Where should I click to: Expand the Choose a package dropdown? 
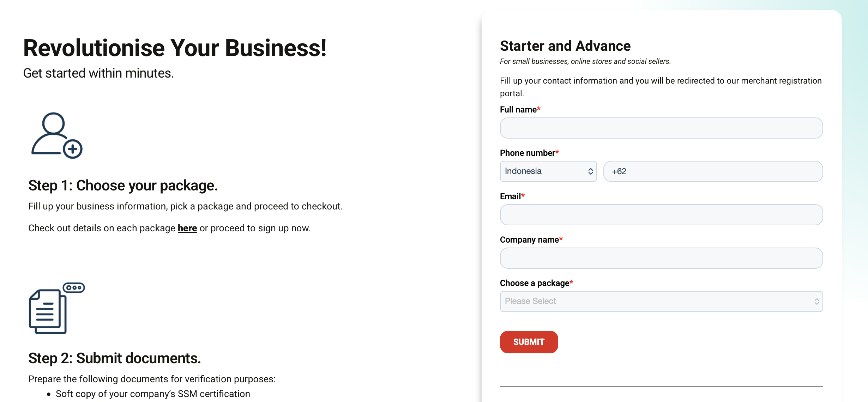661,301
